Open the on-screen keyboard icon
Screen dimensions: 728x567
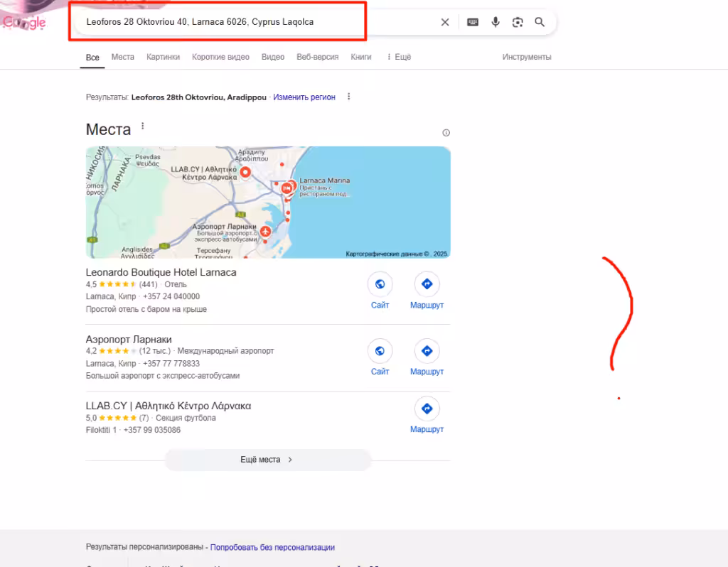point(473,22)
